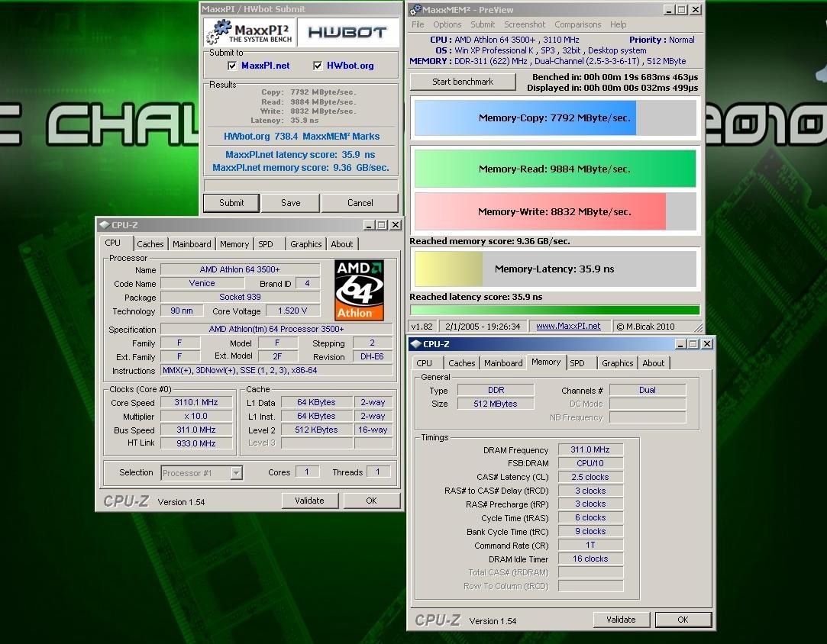Click the AMD Athlon 64 logo
The width and height of the screenshot is (827, 644).
359,290
